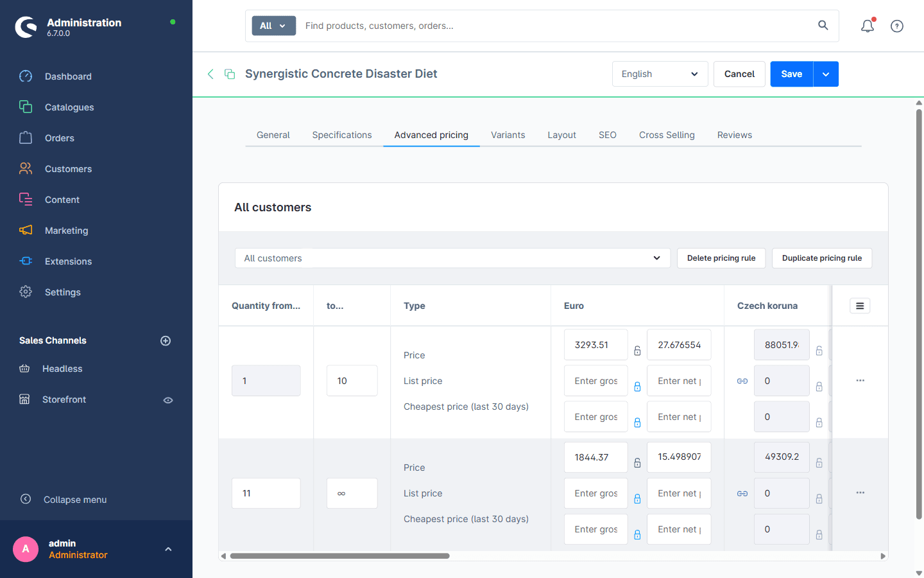Click the search magnifier icon

tap(823, 26)
